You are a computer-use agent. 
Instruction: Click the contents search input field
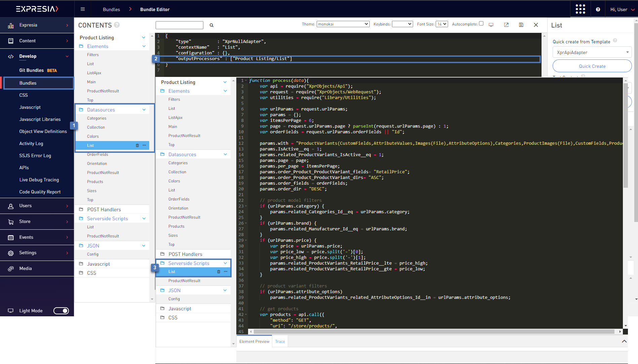click(x=180, y=25)
